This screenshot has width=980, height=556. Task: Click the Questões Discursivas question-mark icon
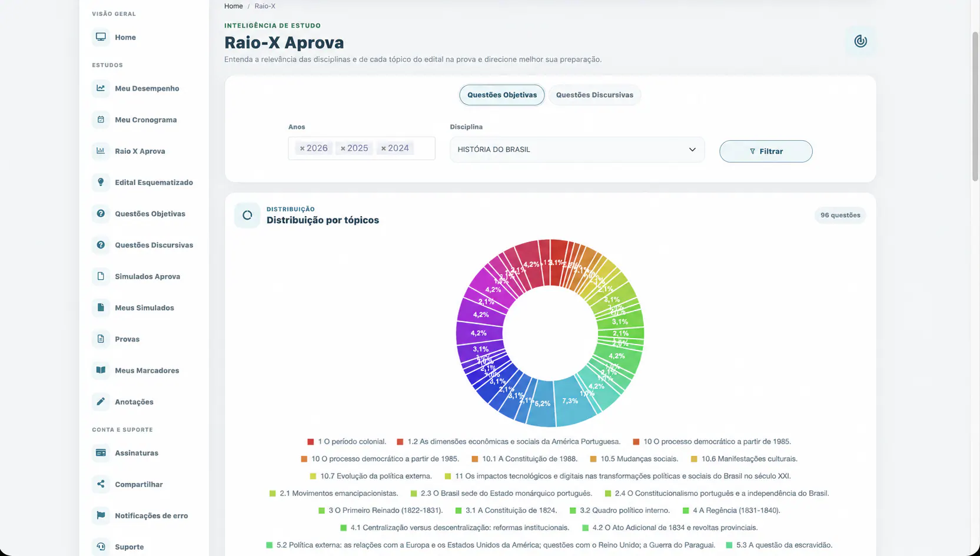[101, 245]
